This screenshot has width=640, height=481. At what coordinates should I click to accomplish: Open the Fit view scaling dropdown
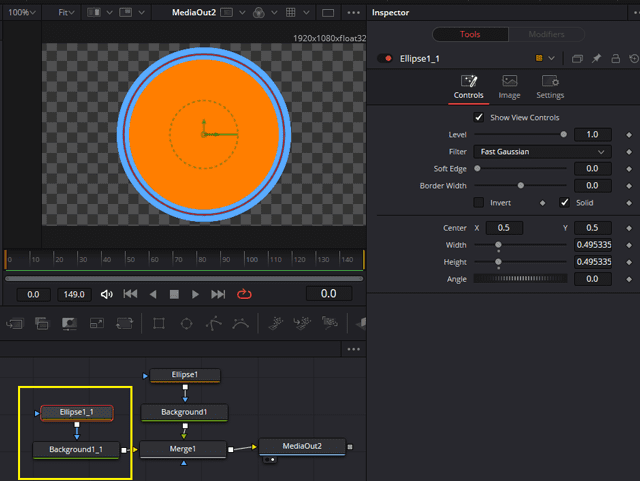coord(66,13)
